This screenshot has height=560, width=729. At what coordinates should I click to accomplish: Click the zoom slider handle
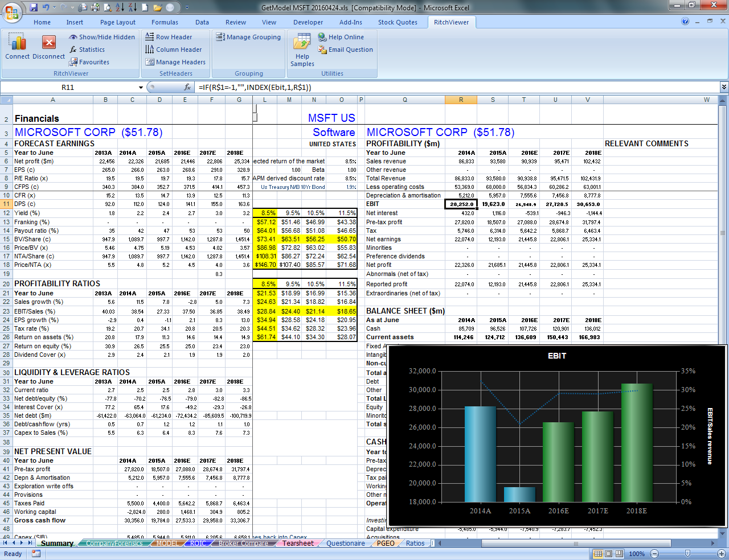point(687,554)
